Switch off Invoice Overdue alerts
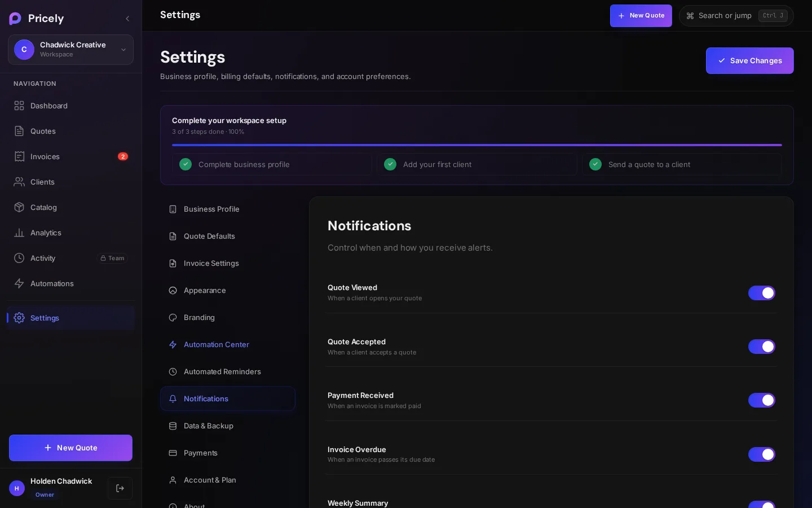 pyautogui.click(x=762, y=454)
